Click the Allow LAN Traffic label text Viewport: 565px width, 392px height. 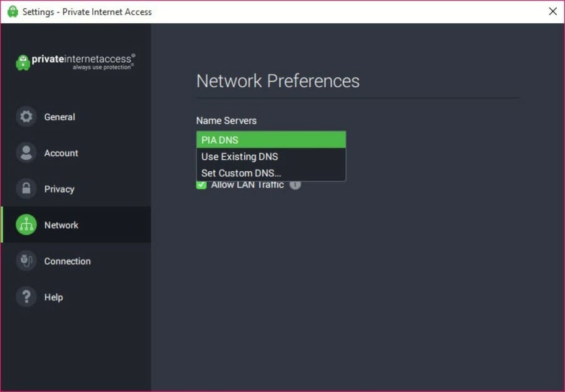coord(247,185)
